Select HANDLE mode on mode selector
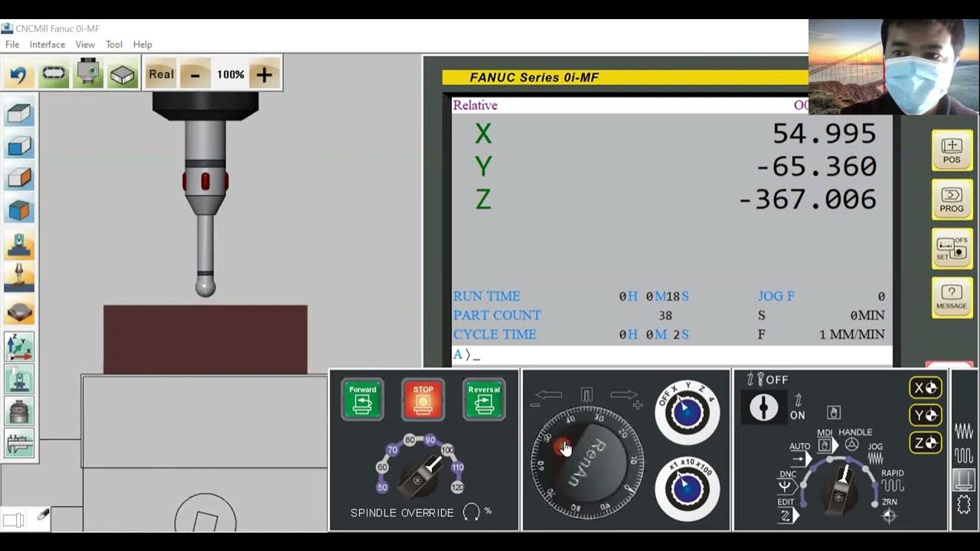 pos(854,438)
